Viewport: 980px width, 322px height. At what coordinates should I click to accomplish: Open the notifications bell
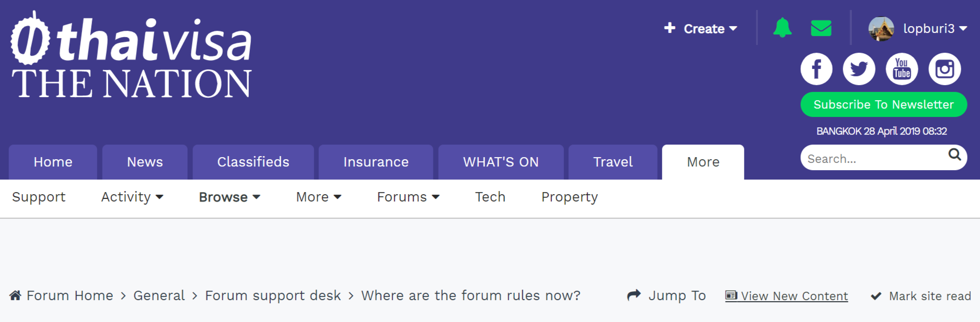tap(782, 28)
